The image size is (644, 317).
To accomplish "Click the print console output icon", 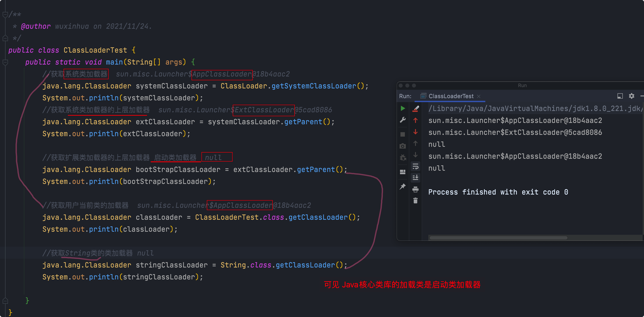I will (415, 189).
